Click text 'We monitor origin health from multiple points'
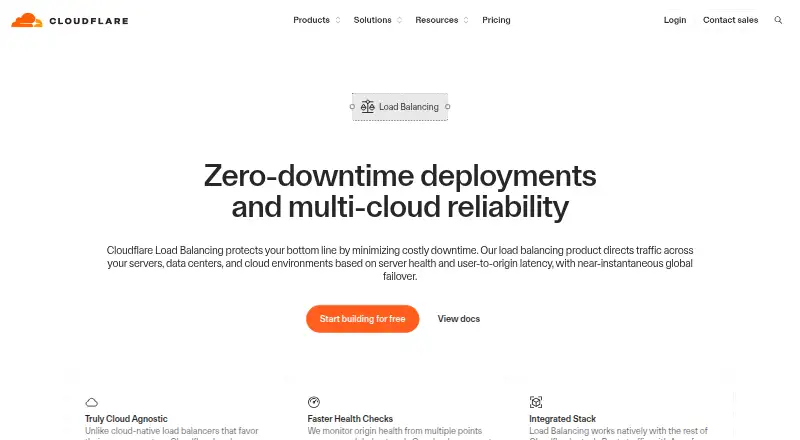Screen dimensions: 800x440 pyautogui.click(x=394, y=431)
